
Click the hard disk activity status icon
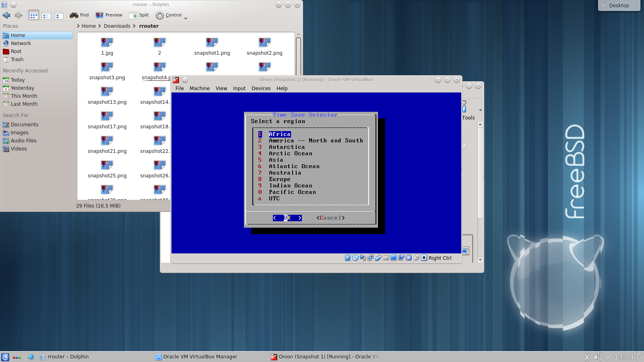tap(348, 258)
